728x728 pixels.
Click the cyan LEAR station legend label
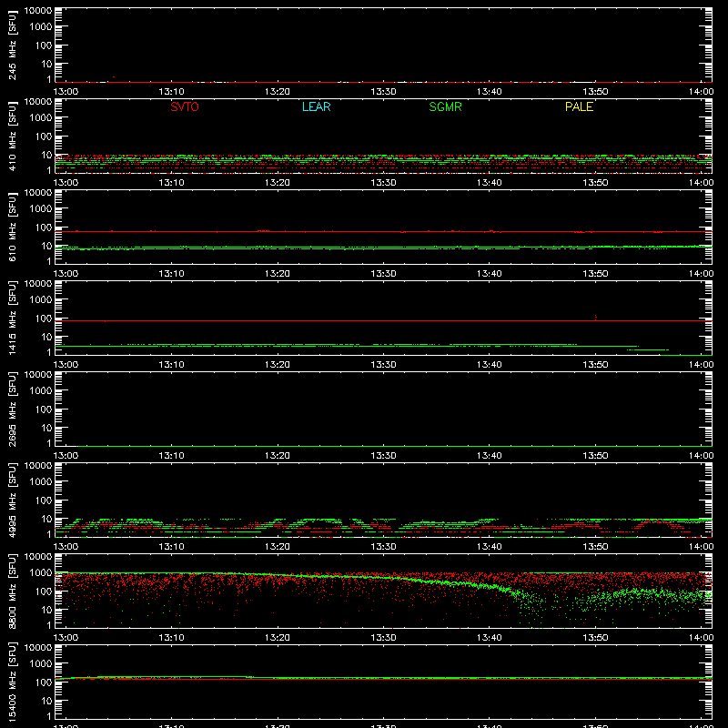[316, 106]
